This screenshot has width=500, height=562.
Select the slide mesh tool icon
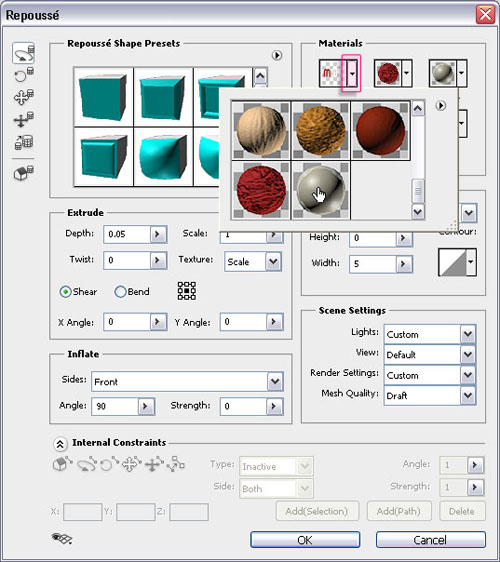point(24,119)
